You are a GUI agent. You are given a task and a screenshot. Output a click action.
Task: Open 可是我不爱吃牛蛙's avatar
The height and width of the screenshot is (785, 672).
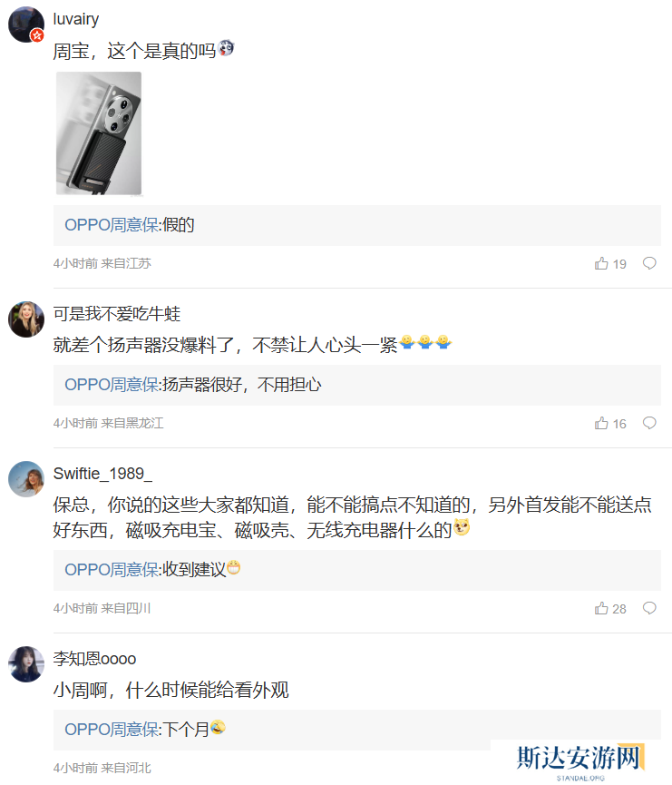26,319
